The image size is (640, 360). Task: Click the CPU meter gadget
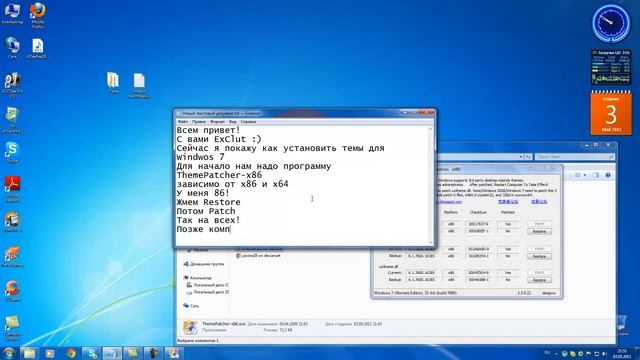tap(611, 67)
